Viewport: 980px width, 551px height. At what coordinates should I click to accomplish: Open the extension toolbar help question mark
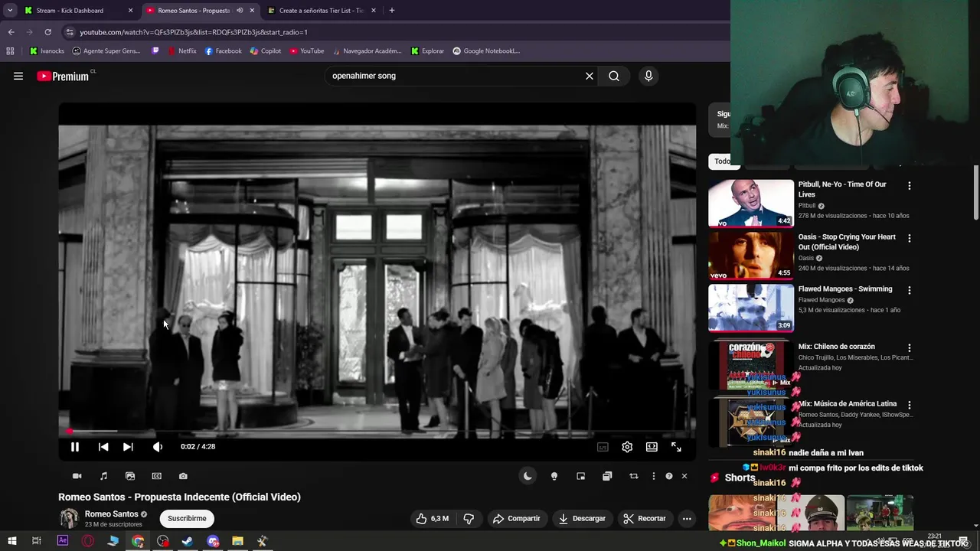[x=668, y=476]
